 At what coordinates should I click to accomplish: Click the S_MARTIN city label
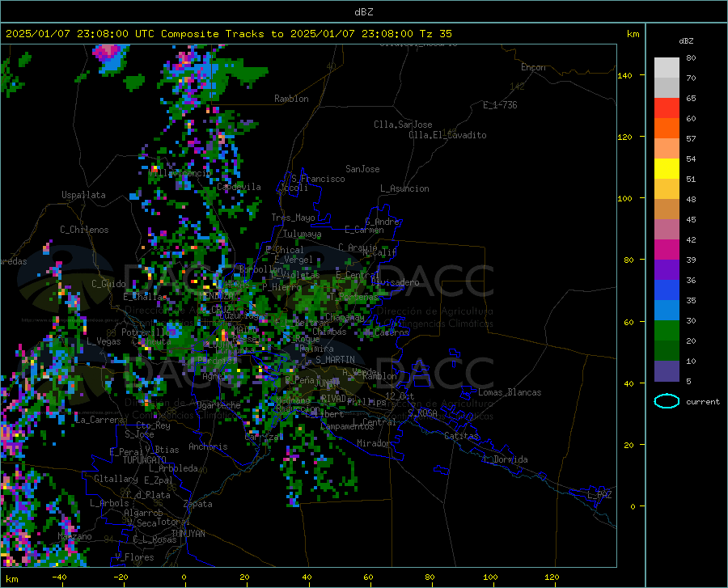[335, 360]
